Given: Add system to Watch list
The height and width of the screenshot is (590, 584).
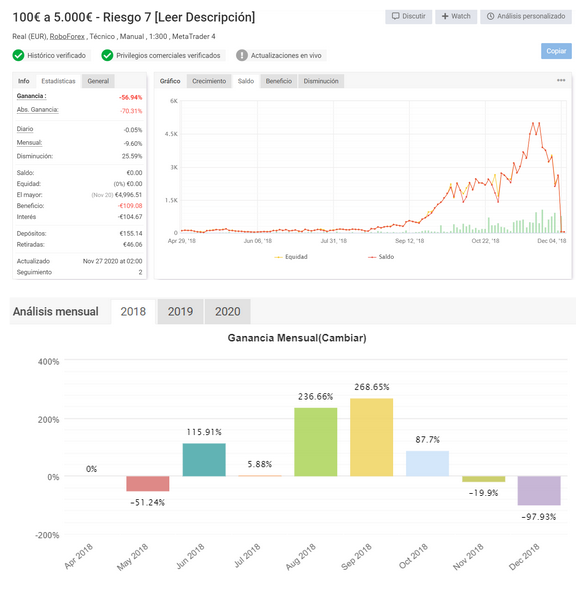Looking at the screenshot, I should 456,17.
